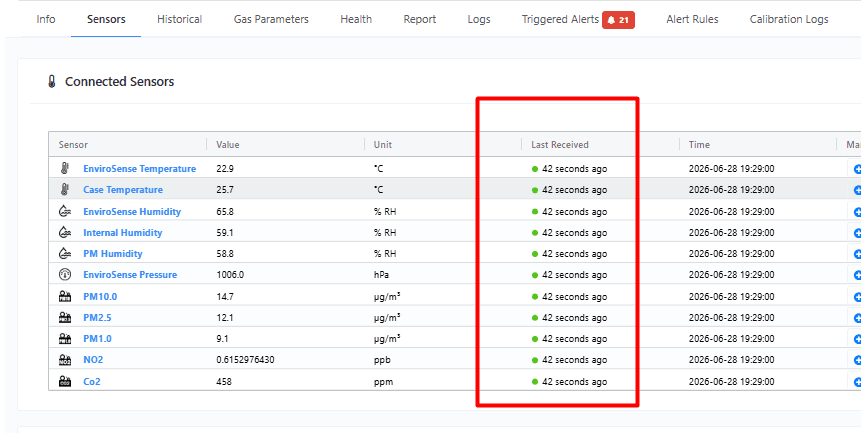The width and height of the screenshot is (866, 433).
Task: Click the value 14.7 in PM10.0 row
Action: 225,297
